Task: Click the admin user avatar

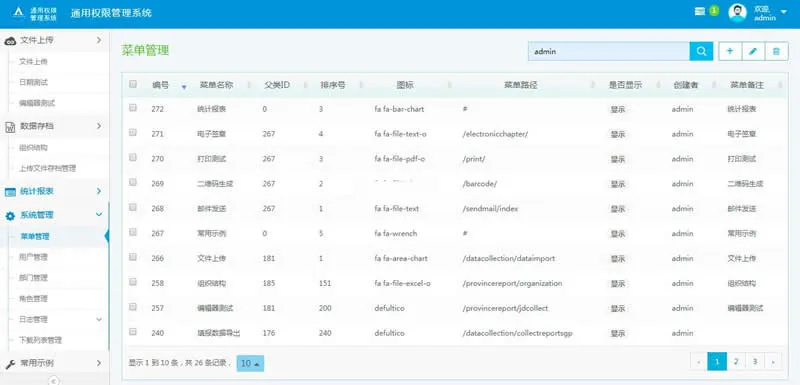Action: tap(737, 13)
